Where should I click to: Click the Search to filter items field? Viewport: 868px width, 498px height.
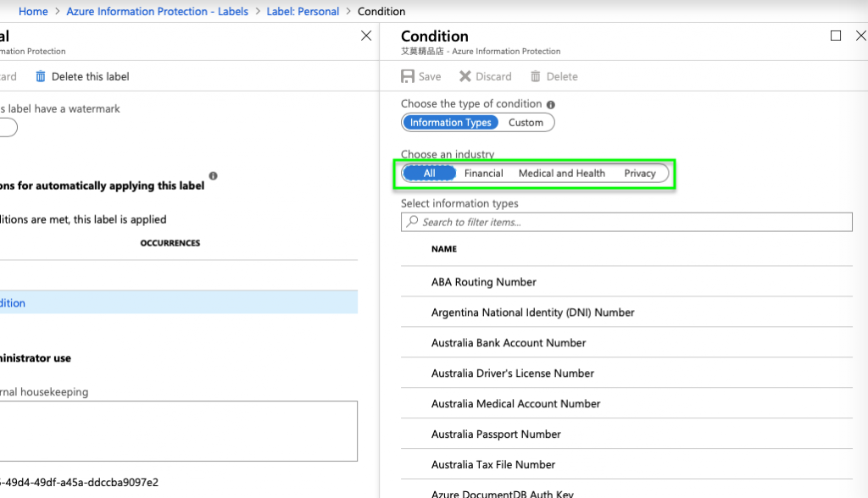[626, 222]
